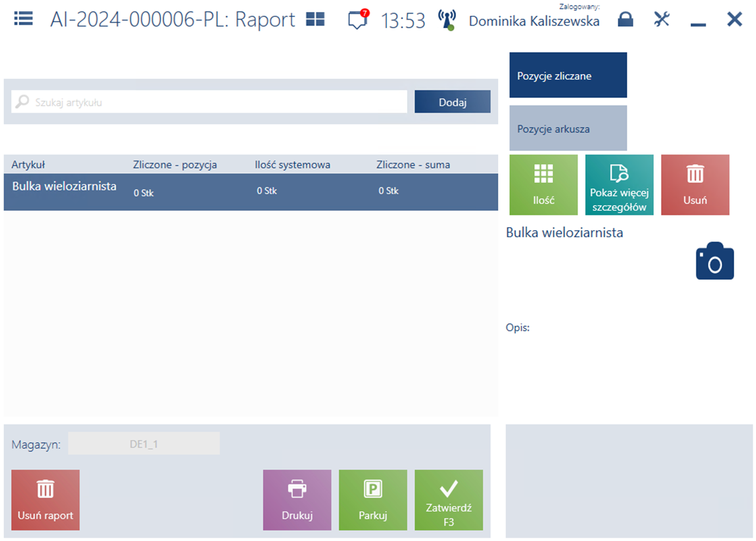Open the hamburger main menu
The width and height of the screenshot is (756, 541).
click(23, 19)
